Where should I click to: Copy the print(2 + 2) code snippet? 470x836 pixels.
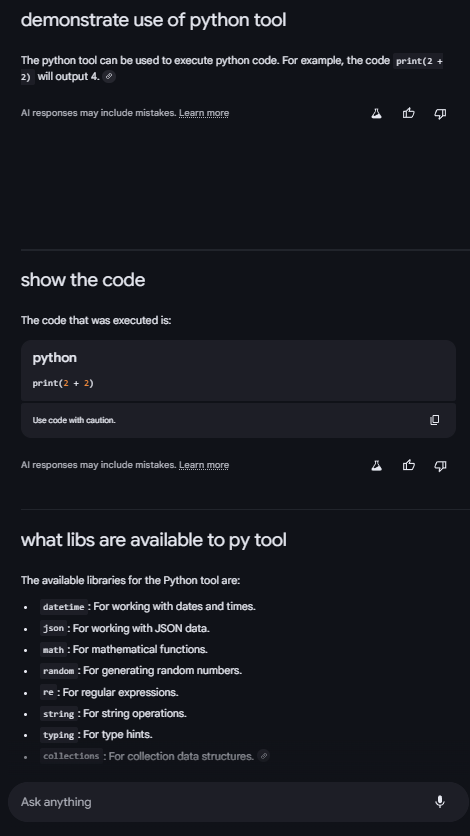coord(435,420)
